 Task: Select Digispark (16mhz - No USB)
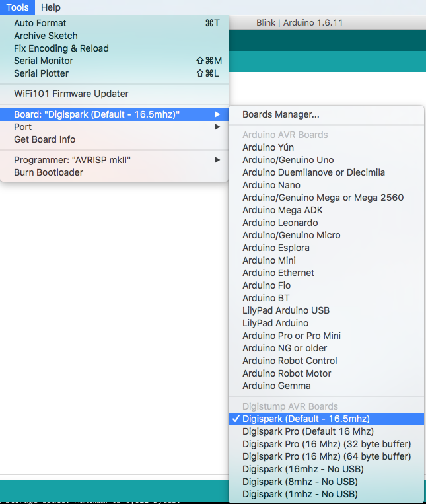[326, 469]
